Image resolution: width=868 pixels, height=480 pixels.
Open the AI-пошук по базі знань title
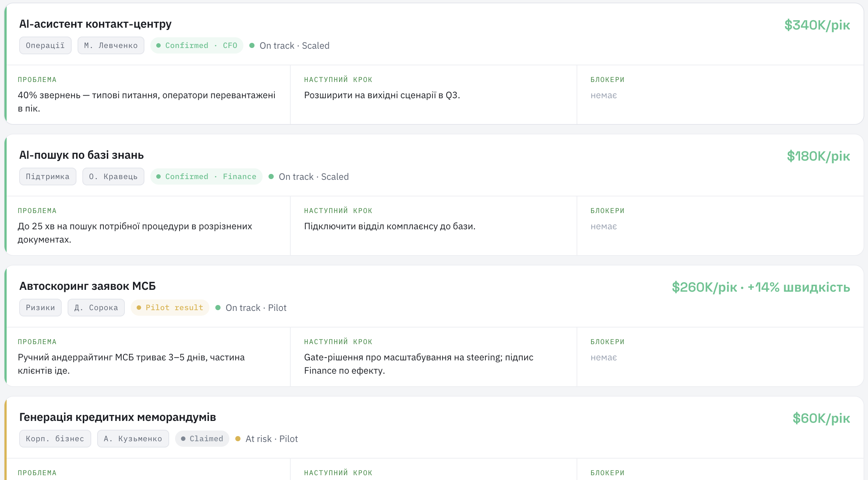click(81, 155)
